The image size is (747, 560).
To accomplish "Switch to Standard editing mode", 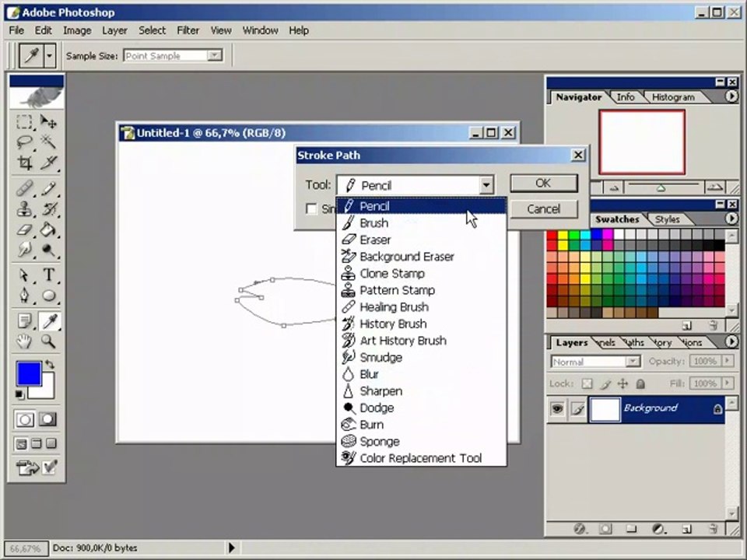I will [x=25, y=419].
